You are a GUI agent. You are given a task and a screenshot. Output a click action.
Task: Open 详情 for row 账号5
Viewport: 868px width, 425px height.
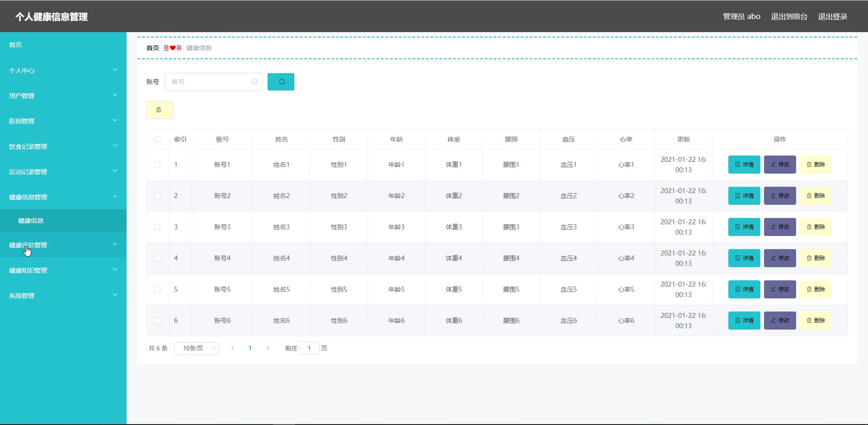(x=744, y=289)
